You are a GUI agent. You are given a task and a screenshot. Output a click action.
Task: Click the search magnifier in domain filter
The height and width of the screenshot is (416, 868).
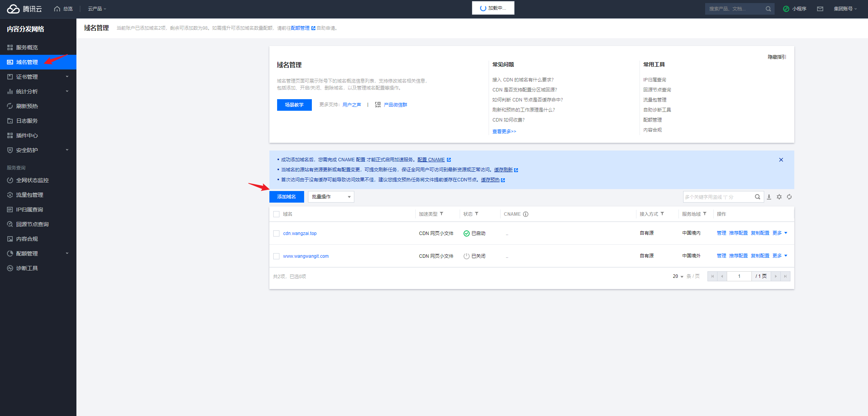(x=757, y=197)
